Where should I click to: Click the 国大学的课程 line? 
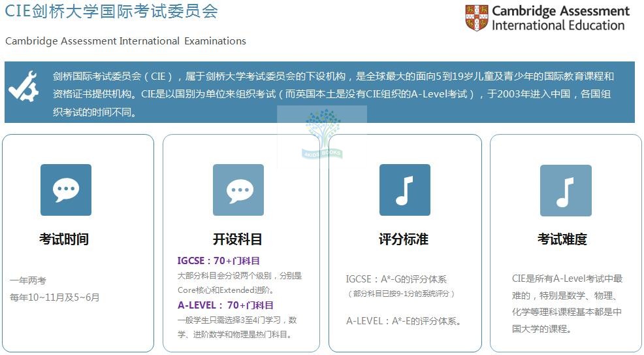[x=541, y=329]
